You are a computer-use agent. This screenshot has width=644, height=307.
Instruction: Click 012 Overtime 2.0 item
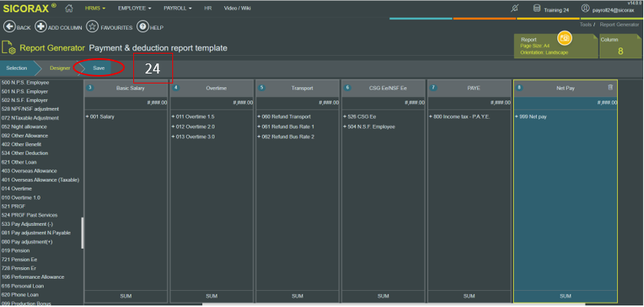point(193,126)
